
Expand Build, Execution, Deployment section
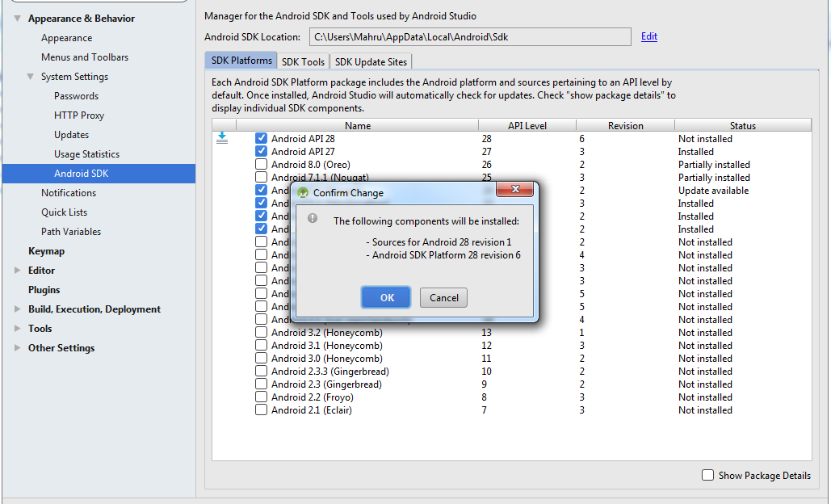point(17,309)
